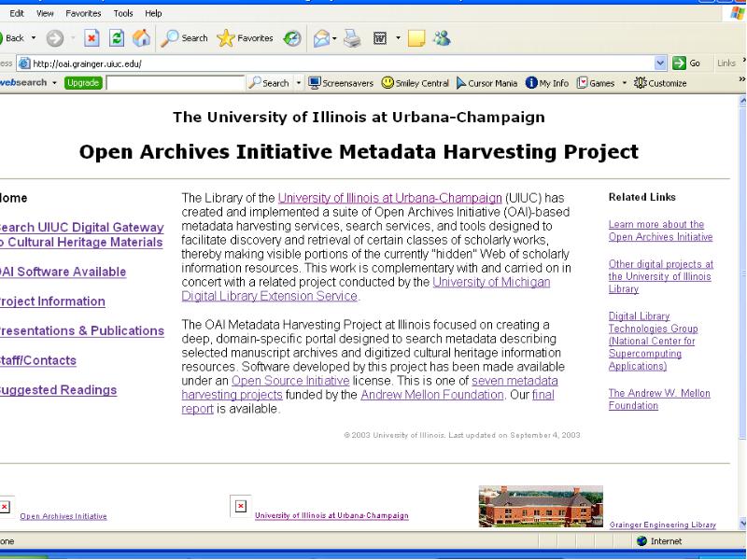Click the vertical scrollbar thumb
This screenshot has width=747, height=560.
(742, 272)
